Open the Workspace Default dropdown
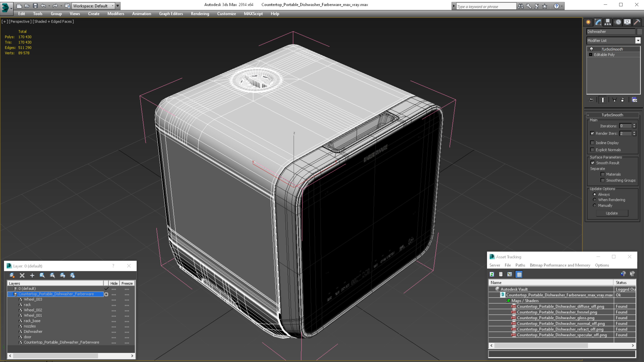Screen dimensions: 644x362 pyautogui.click(x=112, y=6)
